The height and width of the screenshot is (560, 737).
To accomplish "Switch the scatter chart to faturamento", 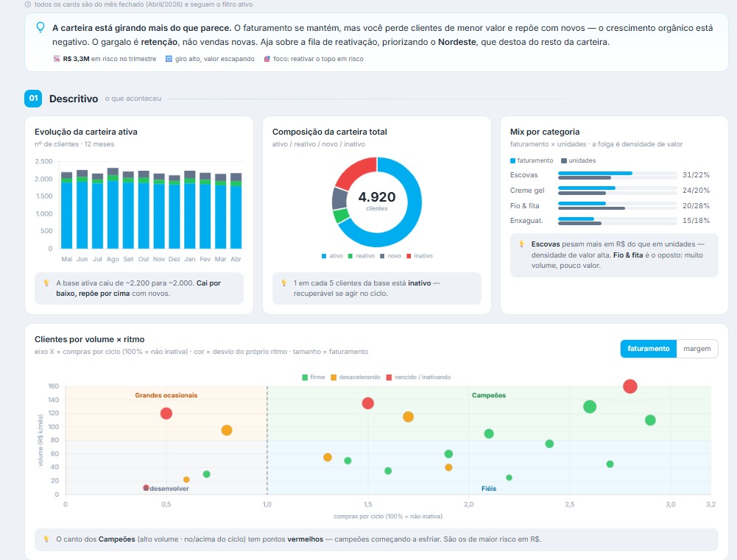I will (x=648, y=349).
